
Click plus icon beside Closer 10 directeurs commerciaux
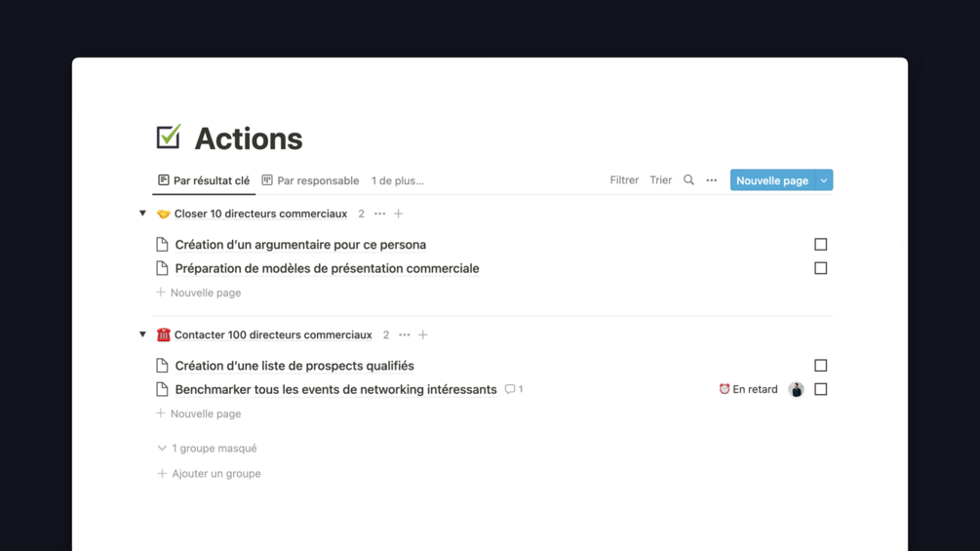point(399,214)
